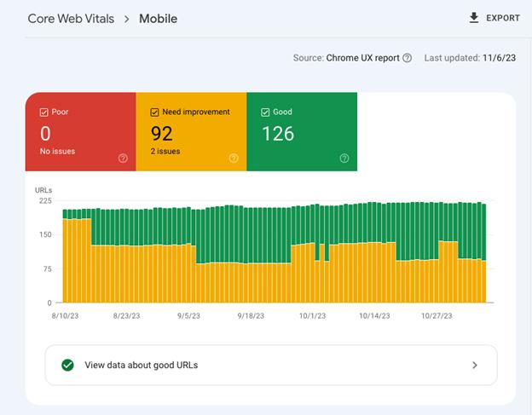Click help icon in green Good card
532x415 pixels.
pos(344,158)
